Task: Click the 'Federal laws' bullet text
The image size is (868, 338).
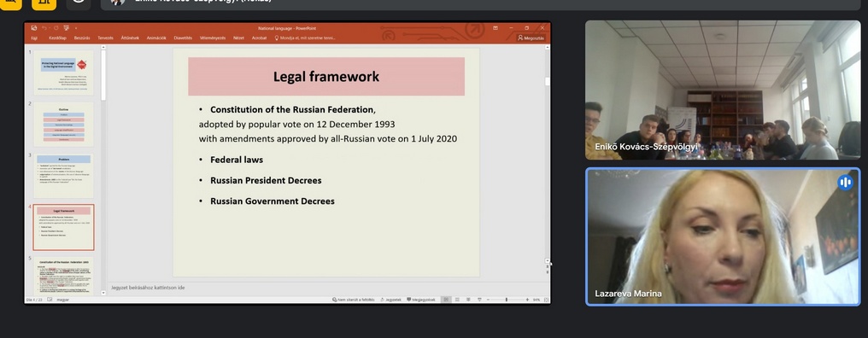Action: [237, 160]
